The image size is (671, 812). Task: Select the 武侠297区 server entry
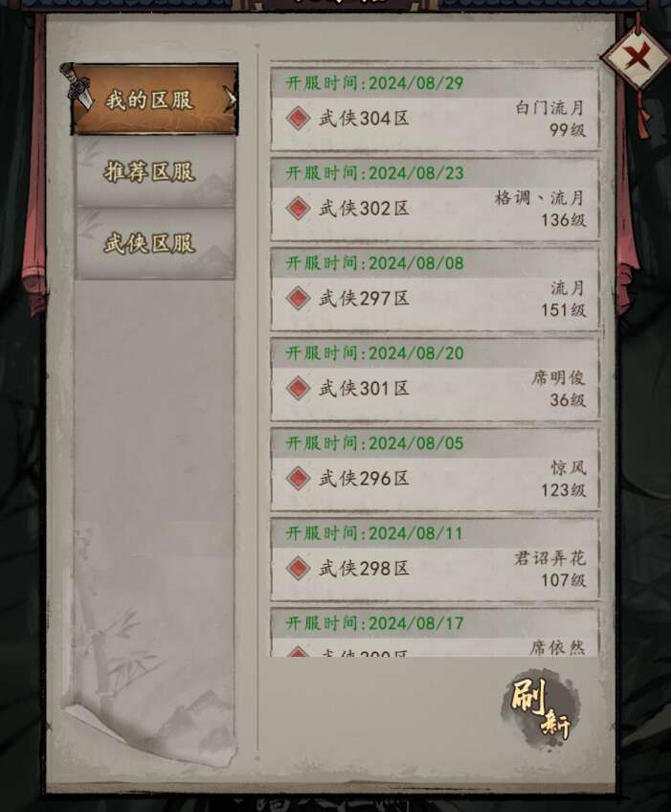click(x=435, y=289)
